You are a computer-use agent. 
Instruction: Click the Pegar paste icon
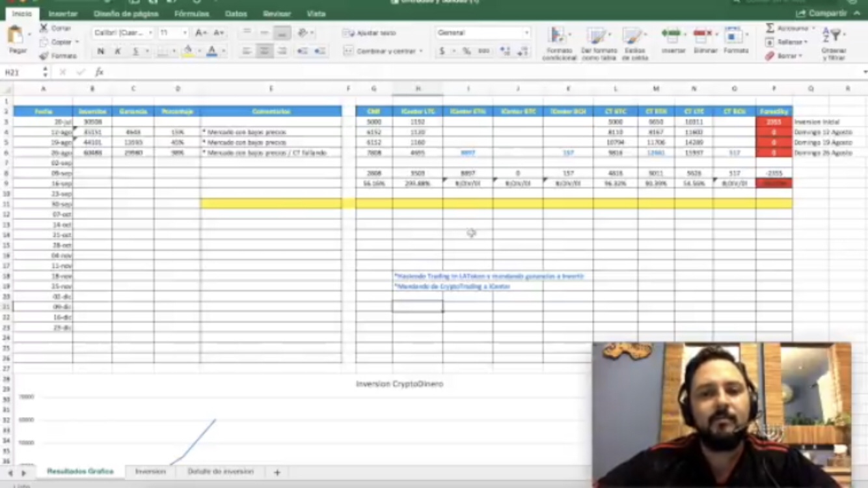click(x=18, y=38)
